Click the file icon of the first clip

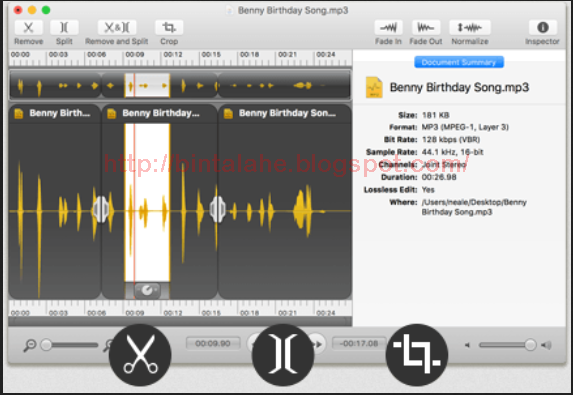point(18,114)
